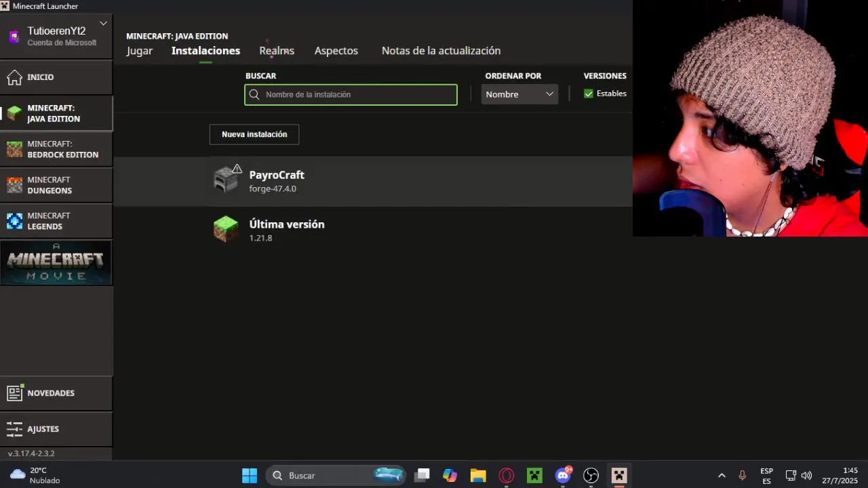This screenshot has width=868, height=488.
Task: Switch to the Aspectos tab
Action: (x=336, y=51)
